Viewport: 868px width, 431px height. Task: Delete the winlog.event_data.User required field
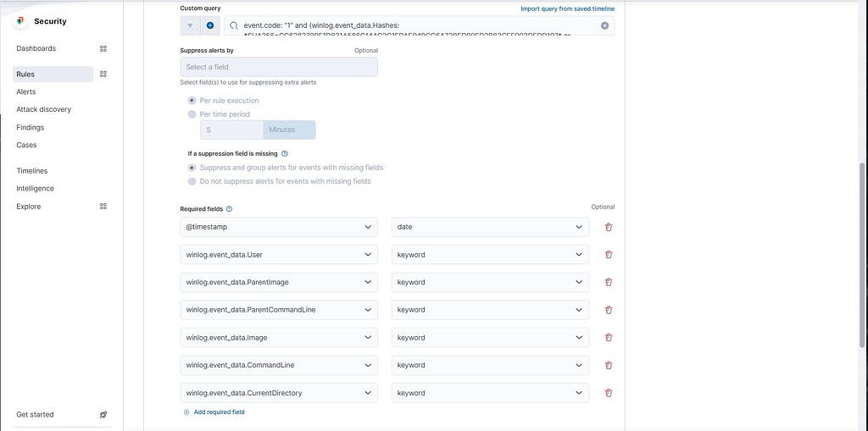(x=609, y=255)
